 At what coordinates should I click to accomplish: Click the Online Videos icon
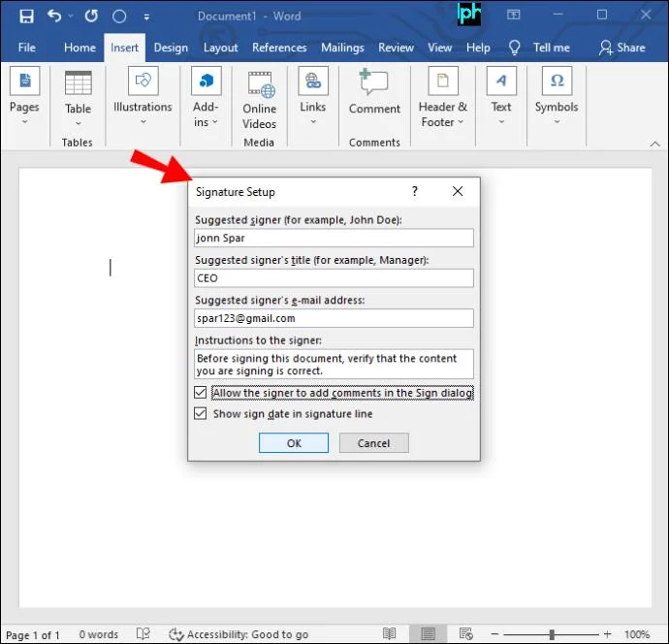click(260, 84)
